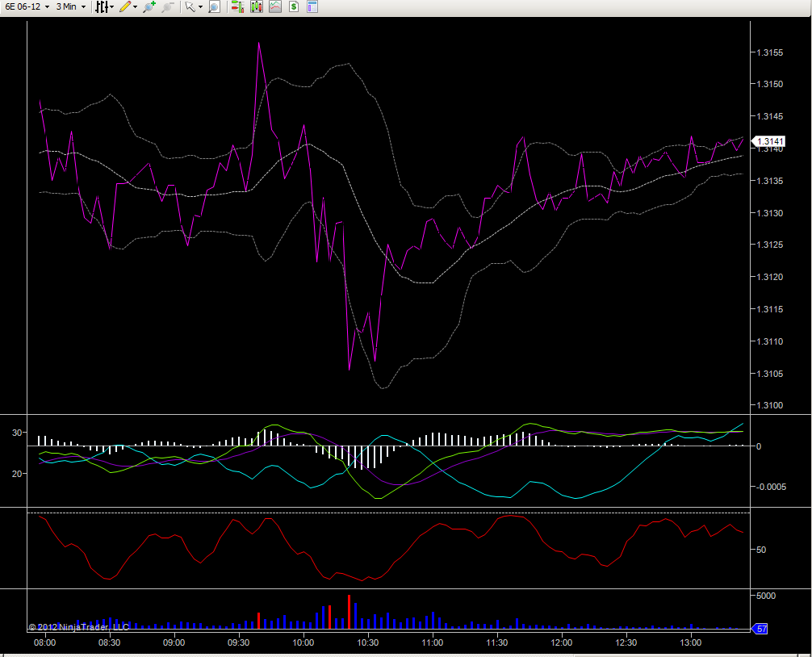Click the 10:30 time axis label

368,642
